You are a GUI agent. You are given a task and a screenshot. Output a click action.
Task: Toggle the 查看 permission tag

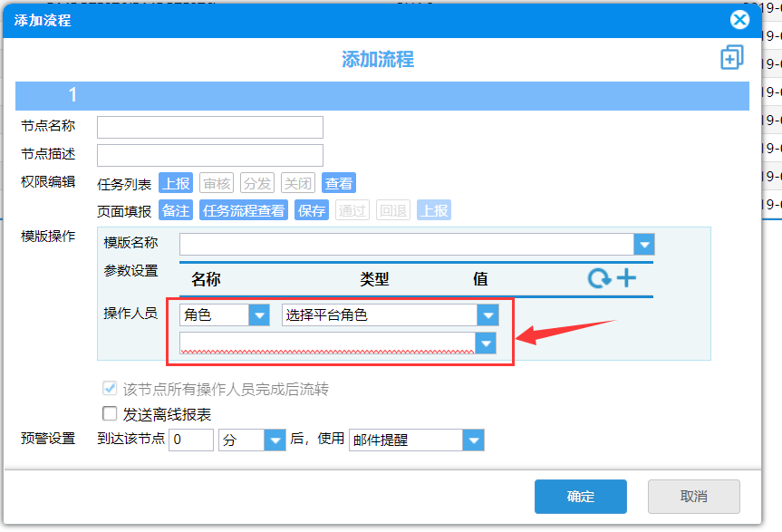339,183
